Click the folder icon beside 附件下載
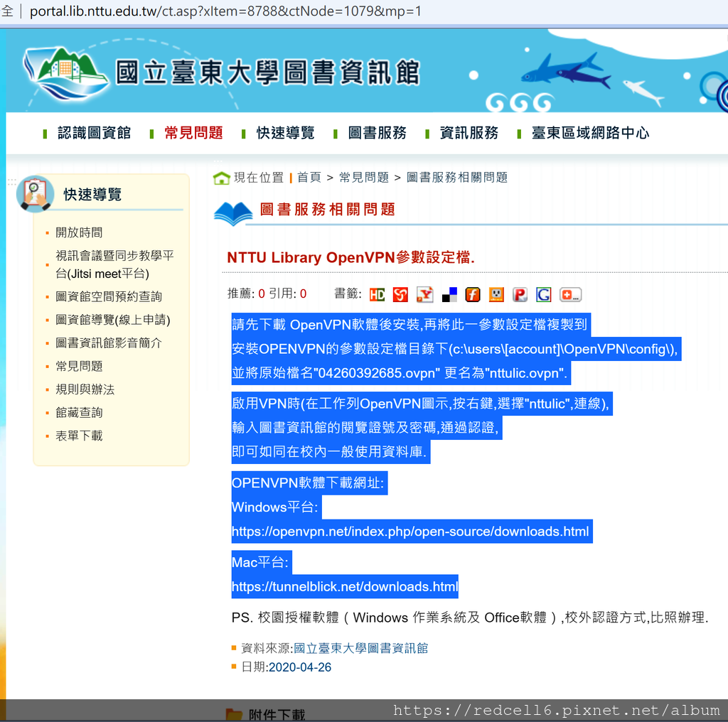 [x=234, y=714]
